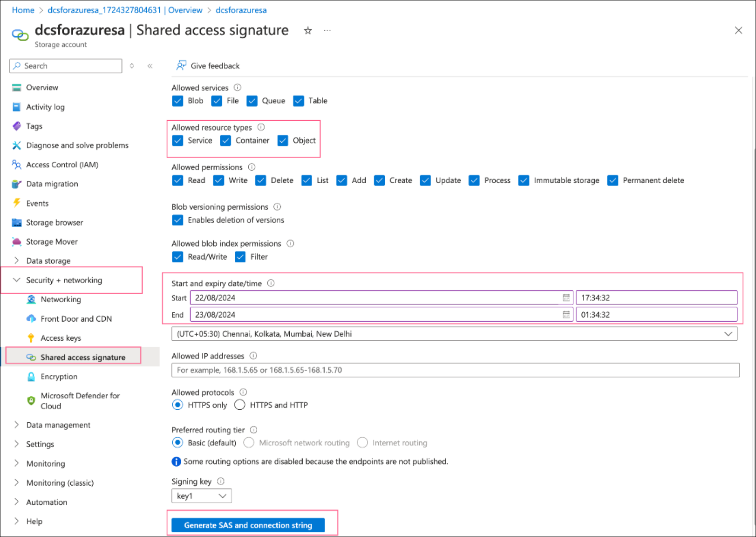Click the Allowed IP addresses input field
Viewport: 756px width, 537px height.
pyautogui.click(x=455, y=370)
